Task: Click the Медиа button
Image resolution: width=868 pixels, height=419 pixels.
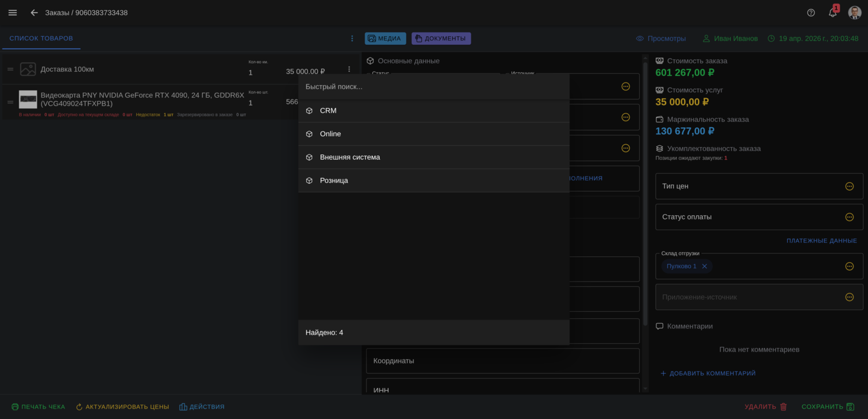Action: tap(385, 39)
